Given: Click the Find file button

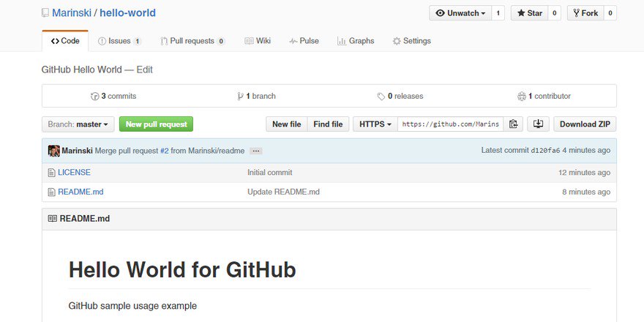Looking at the screenshot, I should click(x=328, y=124).
